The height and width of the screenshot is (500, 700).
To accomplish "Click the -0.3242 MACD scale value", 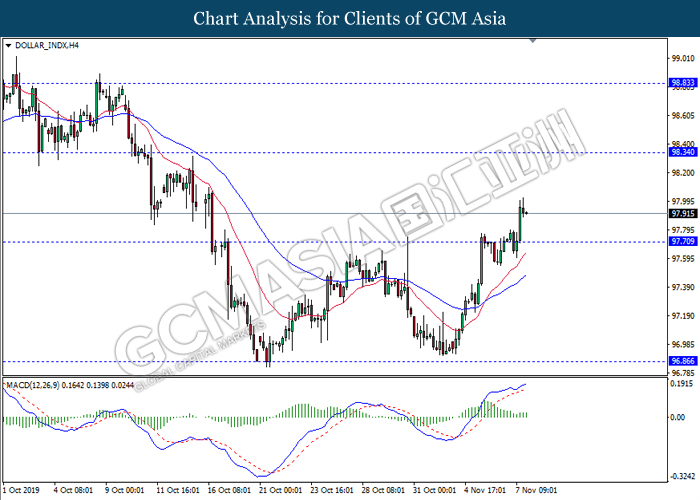I will (x=682, y=476).
